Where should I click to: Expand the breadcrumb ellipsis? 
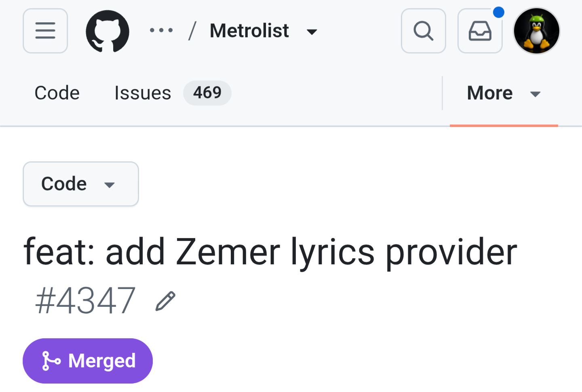161,30
